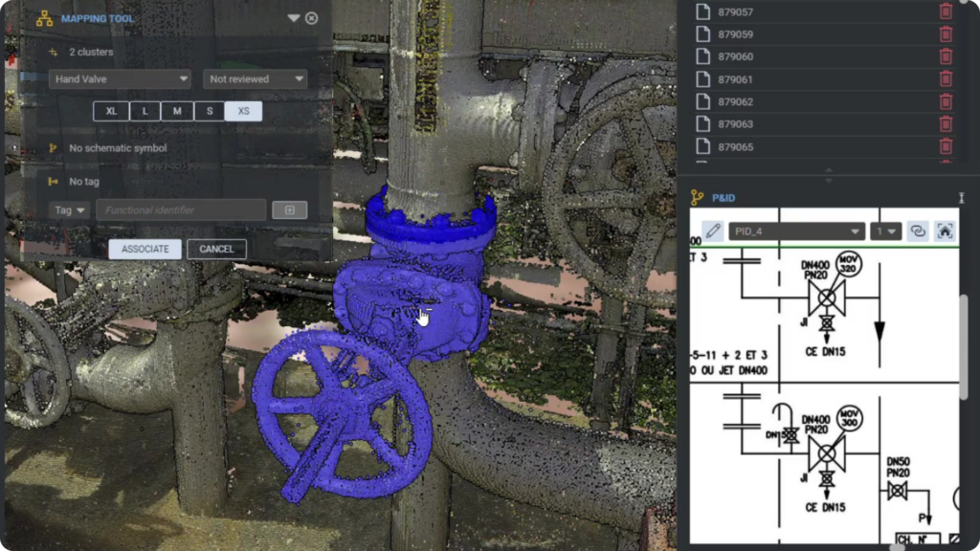Screen dimensions: 980x551
Task: Open the Tag dropdown next to the identifier field
Action: point(68,209)
